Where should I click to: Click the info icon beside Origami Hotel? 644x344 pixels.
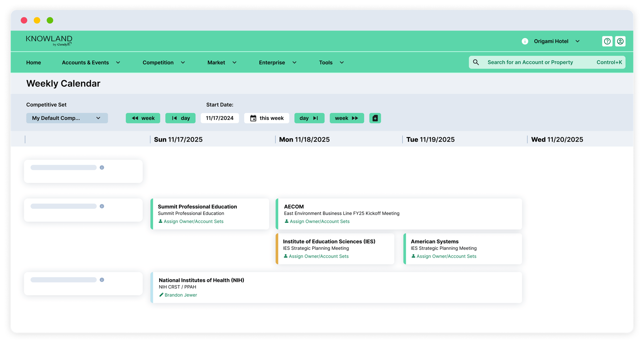pyautogui.click(x=525, y=41)
